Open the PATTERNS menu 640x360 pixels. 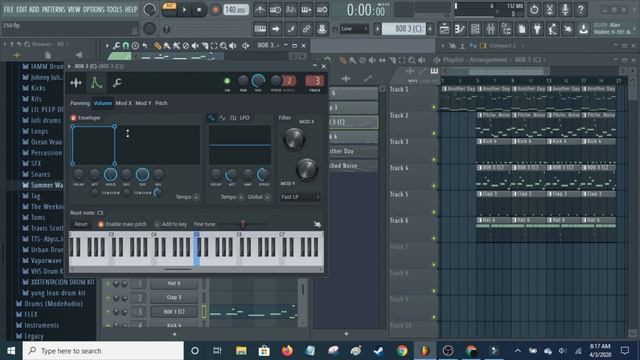pos(53,9)
